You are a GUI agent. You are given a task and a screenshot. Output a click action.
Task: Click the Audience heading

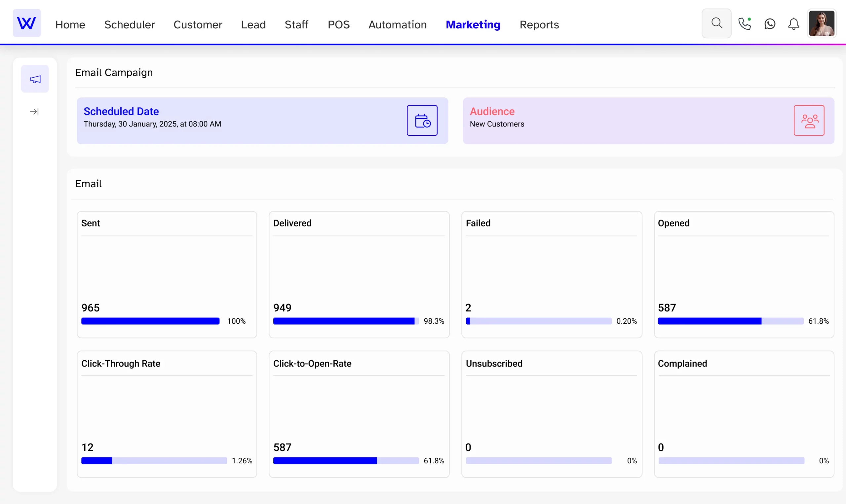(492, 111)
